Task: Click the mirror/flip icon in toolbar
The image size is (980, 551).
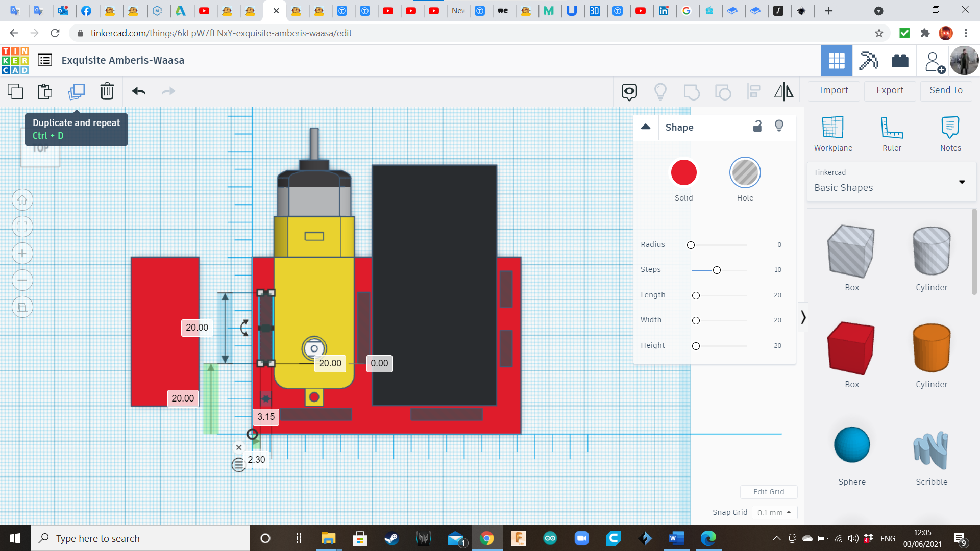Action: 783,90
